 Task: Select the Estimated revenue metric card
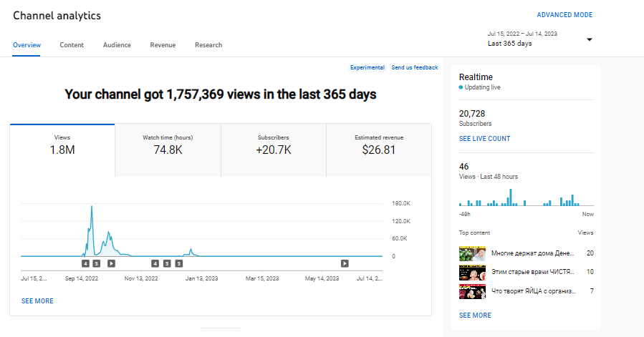[x=379, y=150]
